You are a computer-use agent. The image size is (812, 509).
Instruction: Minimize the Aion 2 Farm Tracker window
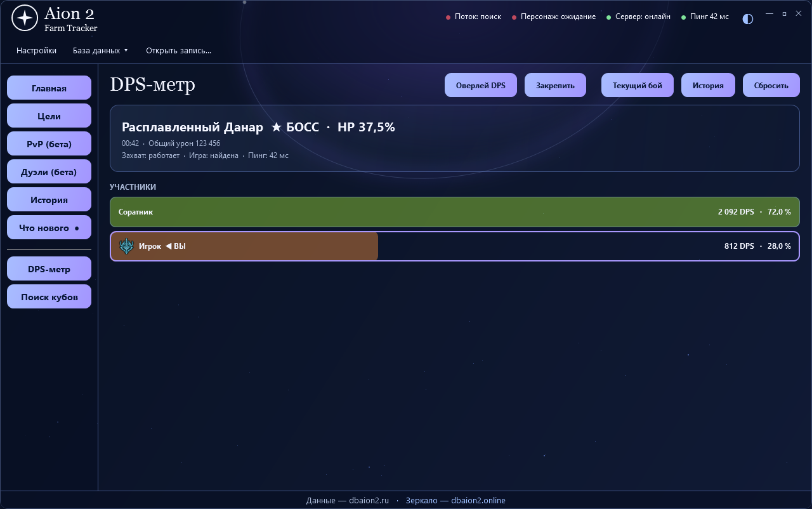[x=769, y=13]
